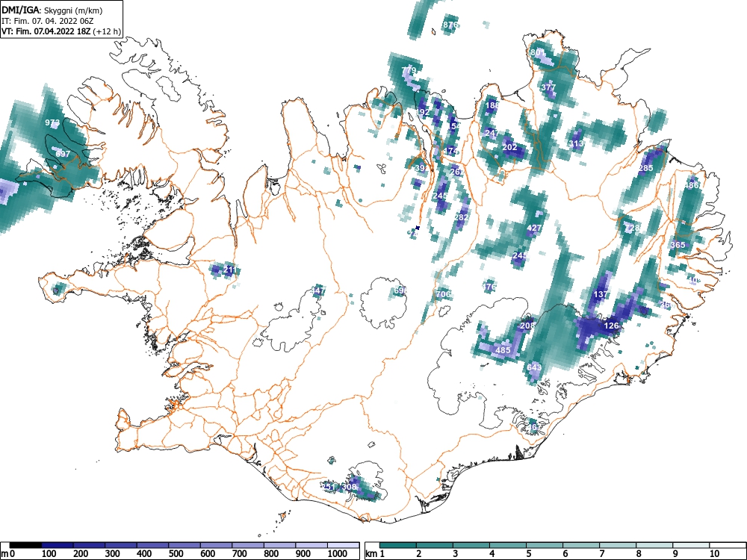
Task: Click the 308 value in the south
Action: (349, 487)
